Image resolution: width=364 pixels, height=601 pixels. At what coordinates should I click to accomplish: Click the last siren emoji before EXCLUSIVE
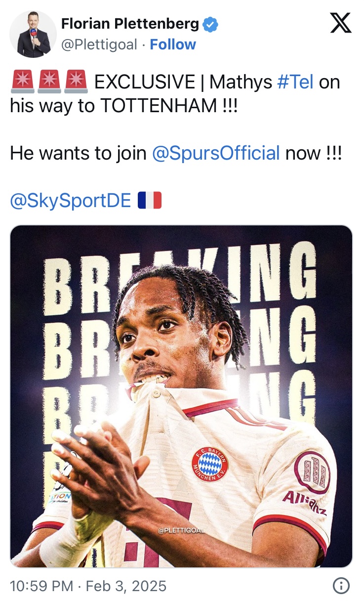coord(76,82)
